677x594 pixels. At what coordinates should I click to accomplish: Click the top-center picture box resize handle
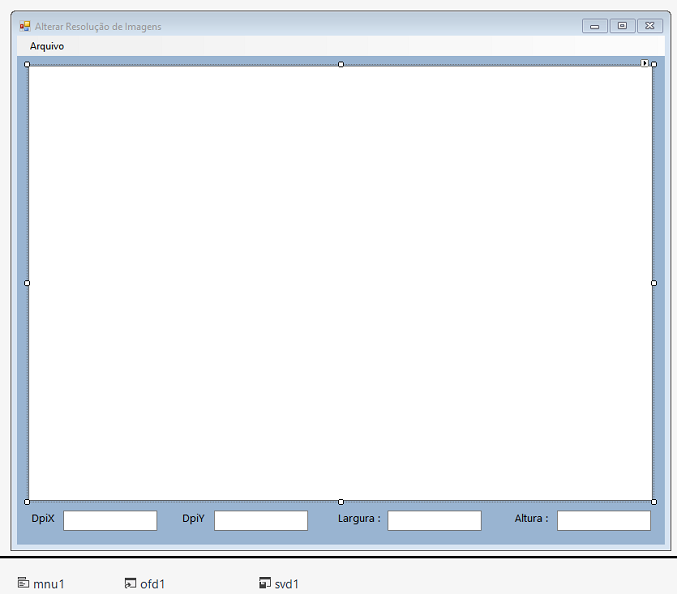pyautogui.click(x=341, y=64)
